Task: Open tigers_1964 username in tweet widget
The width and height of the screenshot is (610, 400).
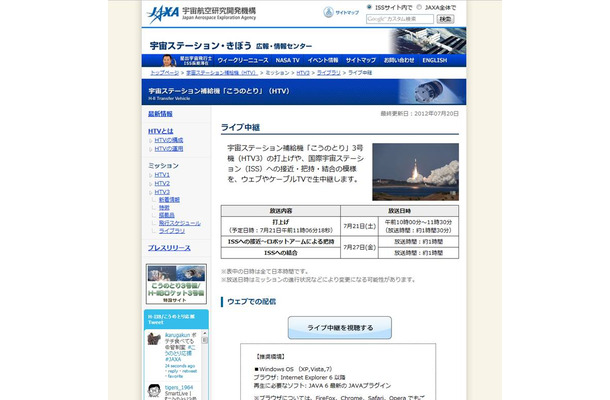Action: click(179, 388)
